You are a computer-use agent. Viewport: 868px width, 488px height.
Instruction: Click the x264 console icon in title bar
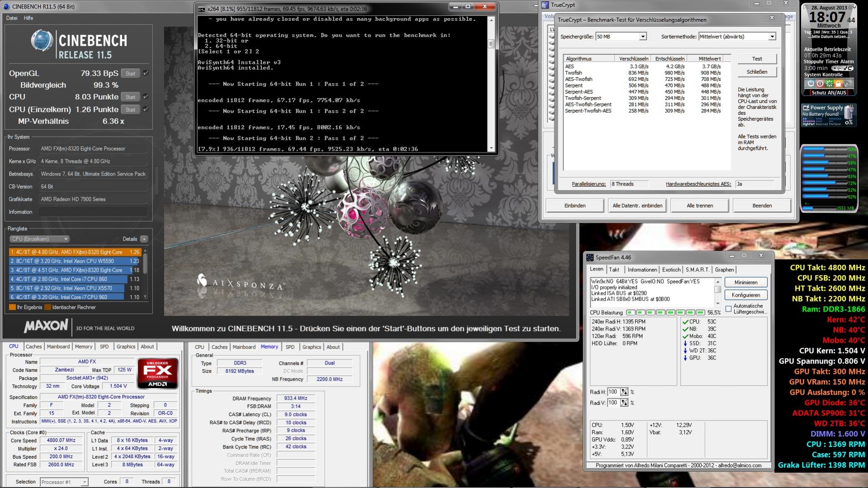[x=201, y=9]
